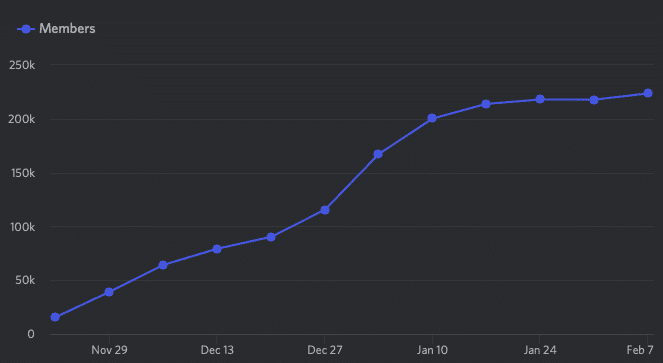Toggle the Members series in the legend
The image size is (663, 363).
click(x=56, y=29)
